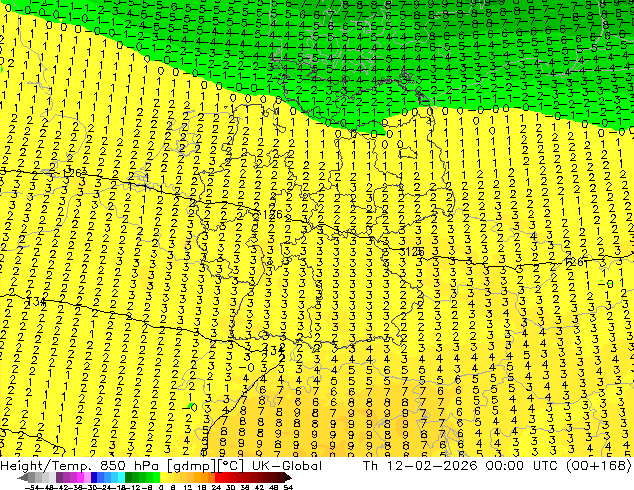
Task: Pick the bright lime green legend swatch
Action: (x=156, y=477)
